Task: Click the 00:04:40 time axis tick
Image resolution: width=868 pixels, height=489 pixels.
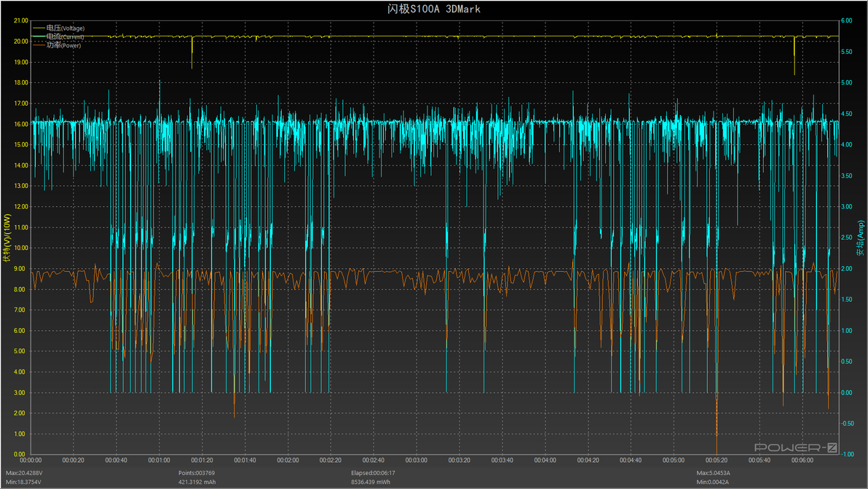Action: coord(631,460)
